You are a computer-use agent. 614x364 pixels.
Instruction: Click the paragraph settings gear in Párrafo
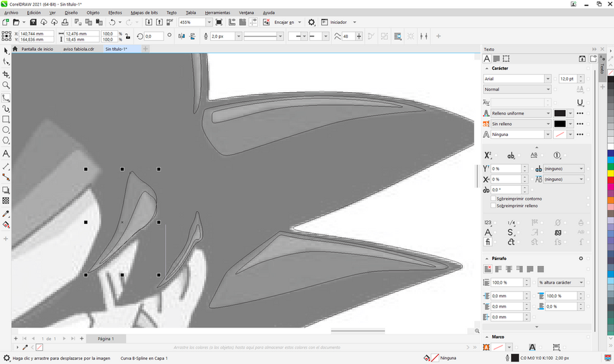(581, 259)
